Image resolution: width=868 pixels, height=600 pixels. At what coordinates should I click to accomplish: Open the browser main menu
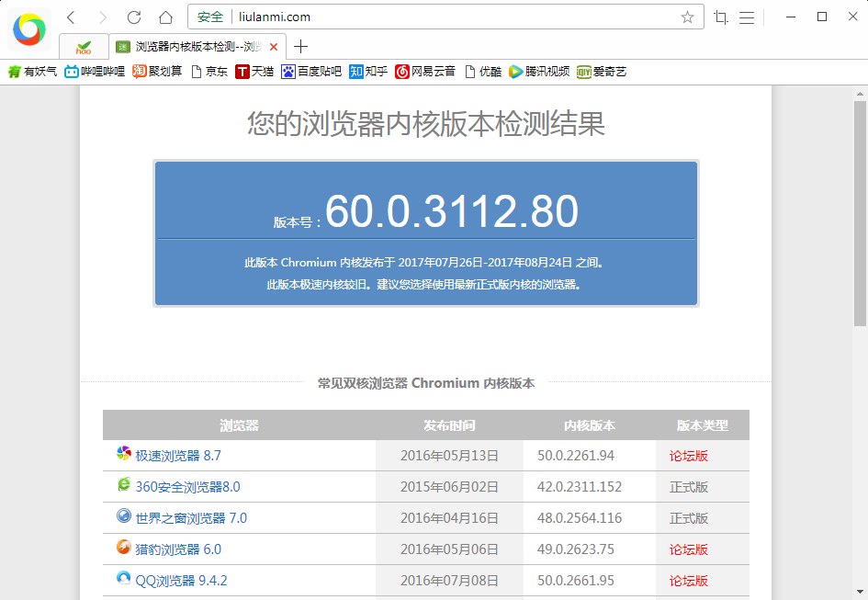pos(747,17)
